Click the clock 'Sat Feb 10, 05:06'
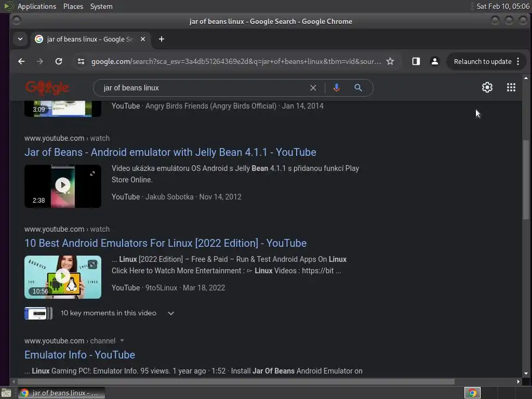 coord(502,6)
